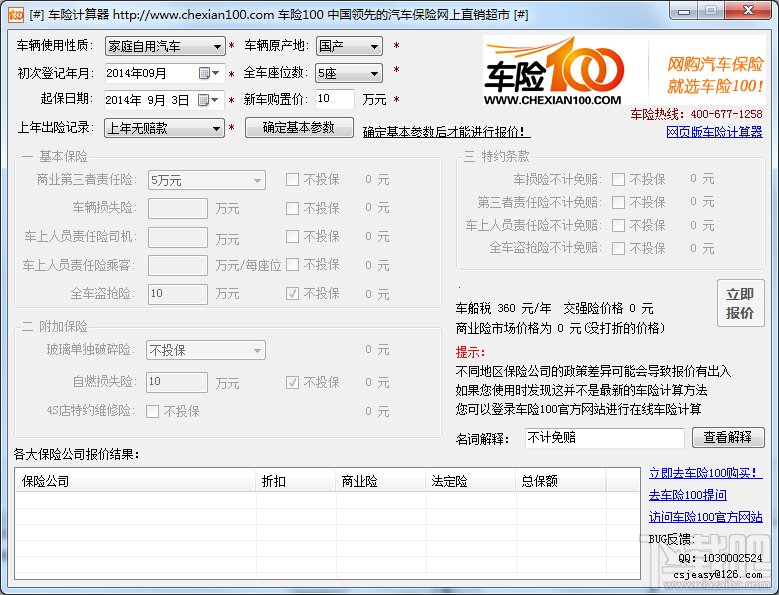Click the 总保额 column header
This screenshot has height=595, width=779.
[x=560, y=481]
